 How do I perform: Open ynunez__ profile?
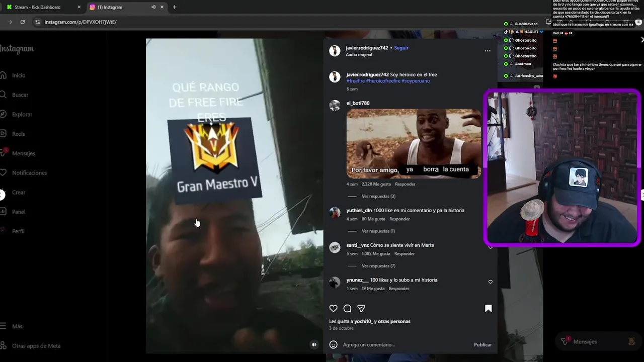(x=357, y=280)
